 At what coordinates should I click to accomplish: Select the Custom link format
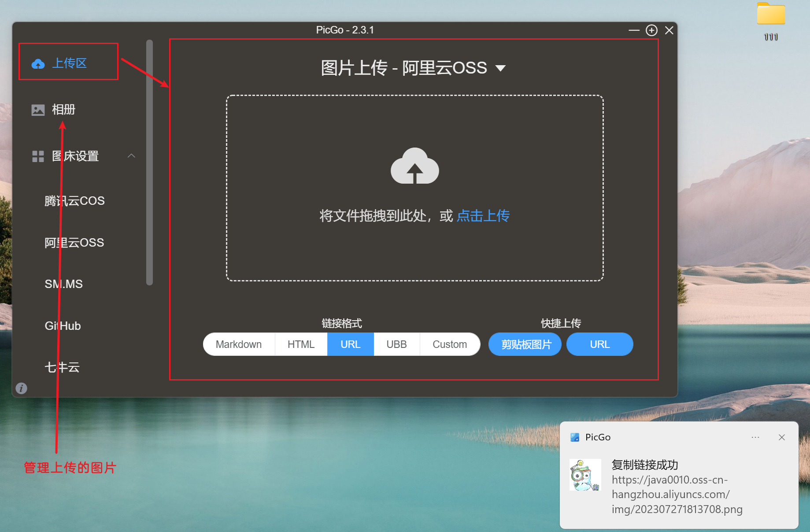coord(450,344)
